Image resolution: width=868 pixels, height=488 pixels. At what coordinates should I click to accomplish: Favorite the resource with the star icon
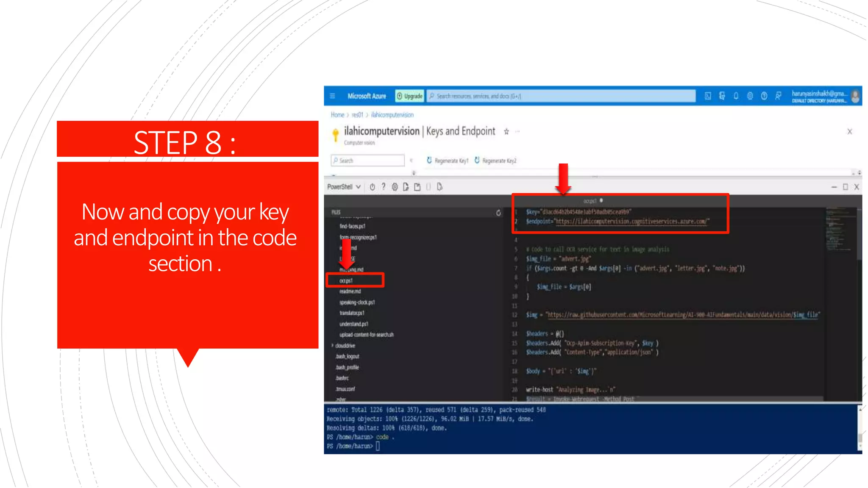pos(506,132)
